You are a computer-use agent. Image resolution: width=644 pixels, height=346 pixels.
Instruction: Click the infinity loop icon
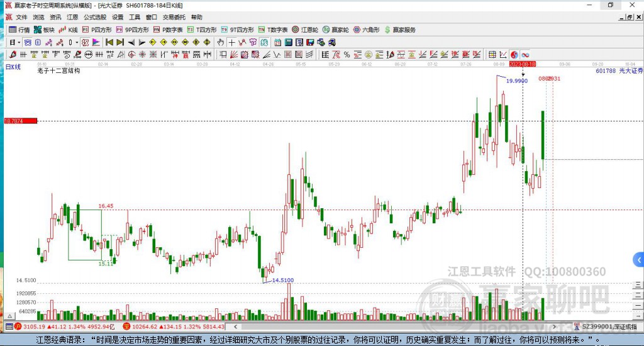click(525, 55)
